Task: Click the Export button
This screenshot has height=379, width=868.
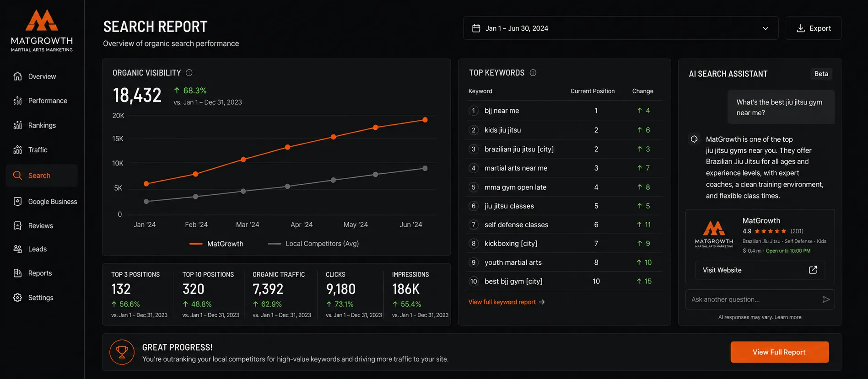Action: point(813,28)
